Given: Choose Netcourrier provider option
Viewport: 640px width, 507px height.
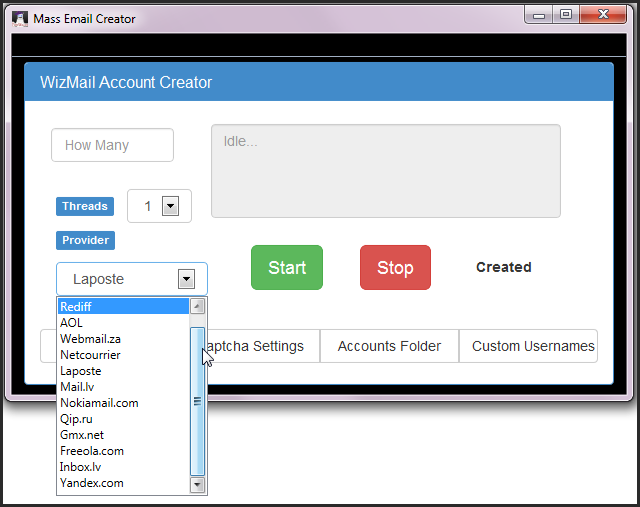Looking at the screenshot, I should 124,355.
